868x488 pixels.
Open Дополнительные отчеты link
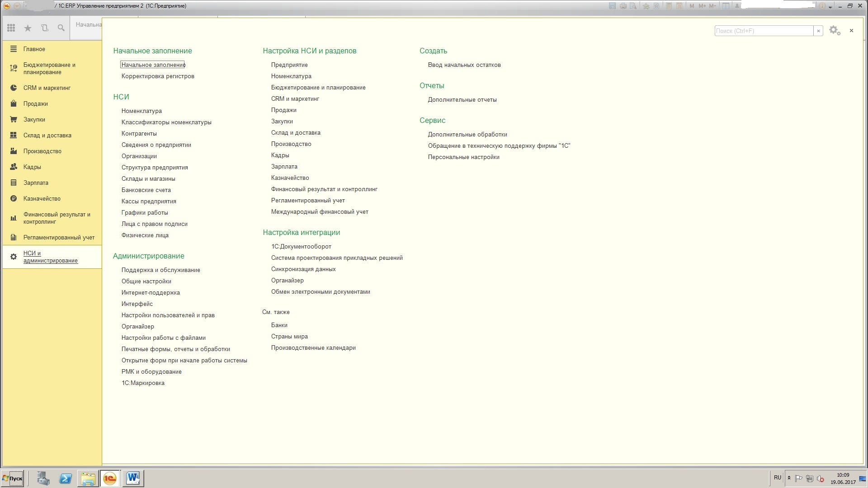pos(462,99)
